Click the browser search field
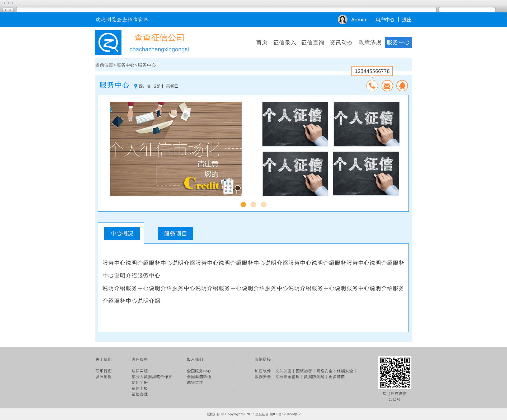The height and width of the screenshot is (420, 507). [467, 10]
